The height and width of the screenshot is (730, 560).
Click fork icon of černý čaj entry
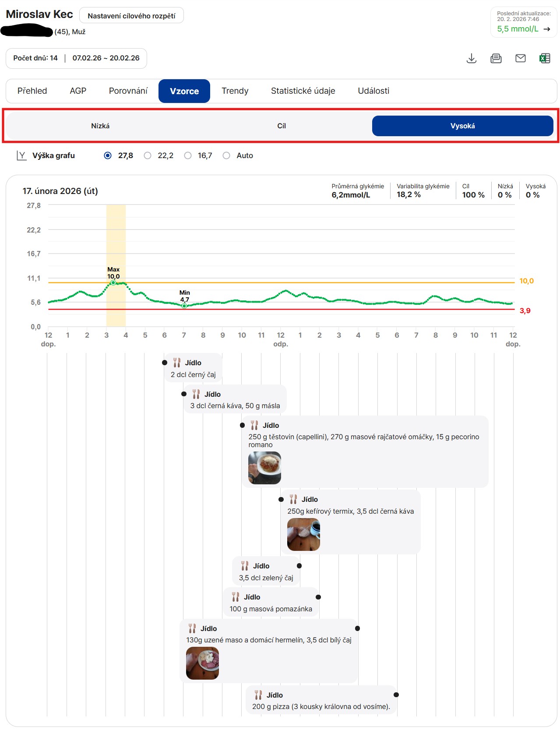pyautogui.click(x=177, y=363)
